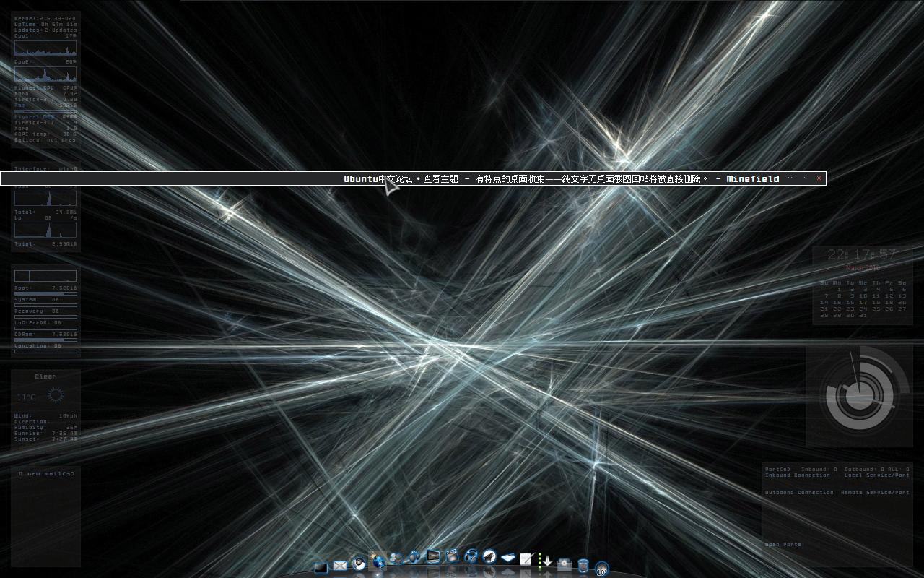Open the trash can in the dock
Image resolution: width=924 pixels, height=578 pixels.
click(583, 566)
